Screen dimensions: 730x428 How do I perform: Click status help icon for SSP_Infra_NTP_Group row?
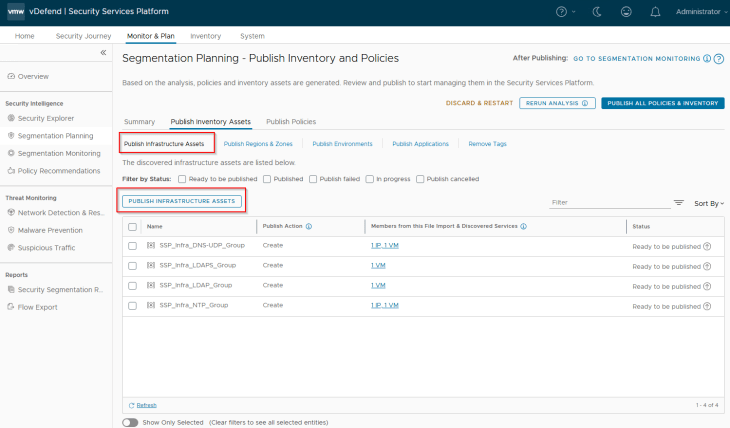(x=707, y=305)
